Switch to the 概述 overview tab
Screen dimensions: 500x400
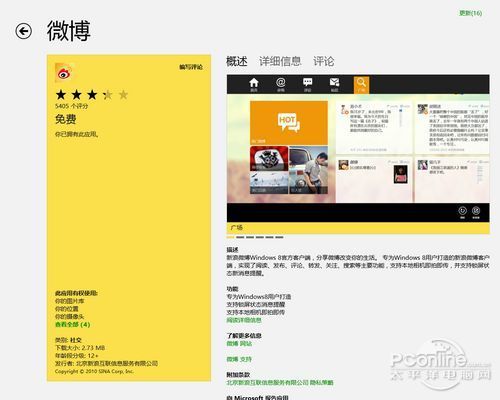point(237,61)
